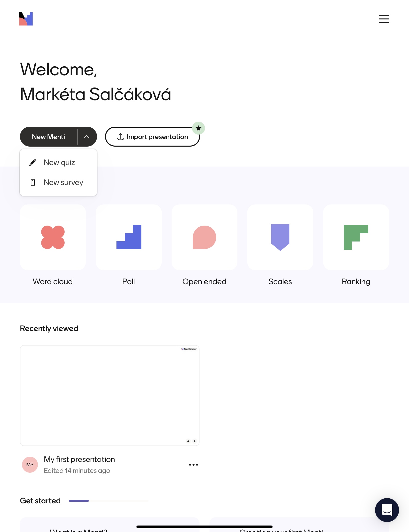Screen dimensions: 409x532
Task: Click the Get started progress bar
Action: [x=109, y=501]
